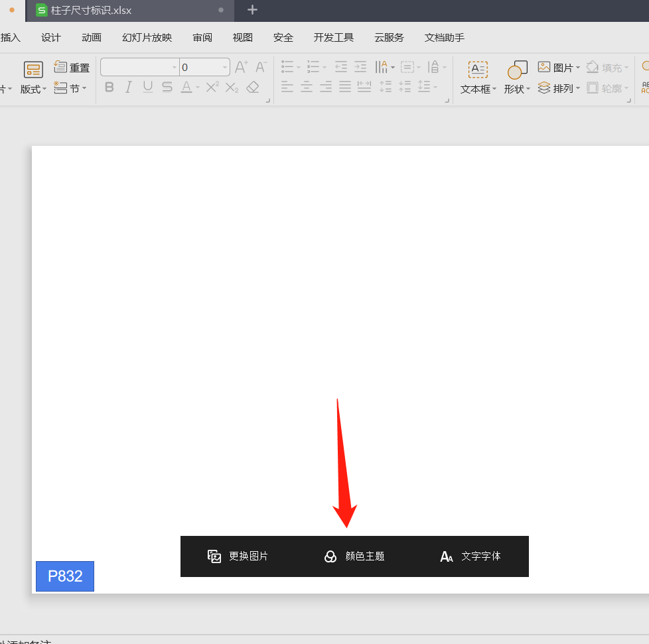Toggle bold formatting

click(x=109, y=87)
